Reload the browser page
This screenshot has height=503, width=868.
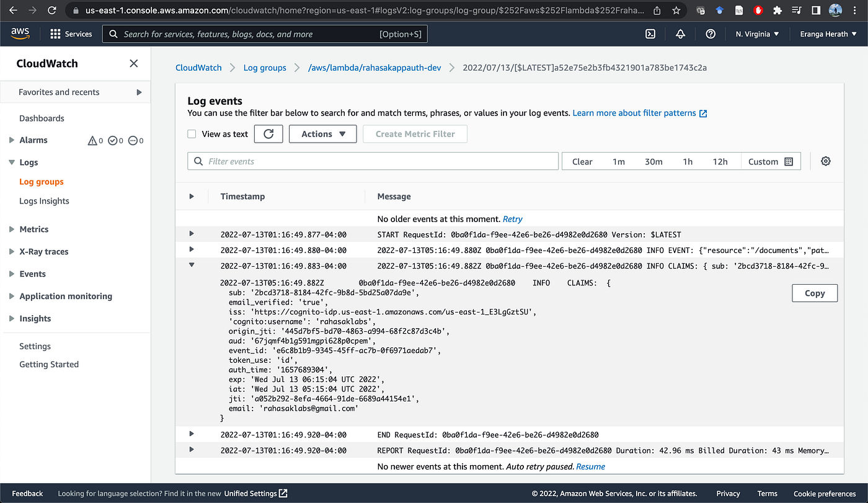coord(52,11)
